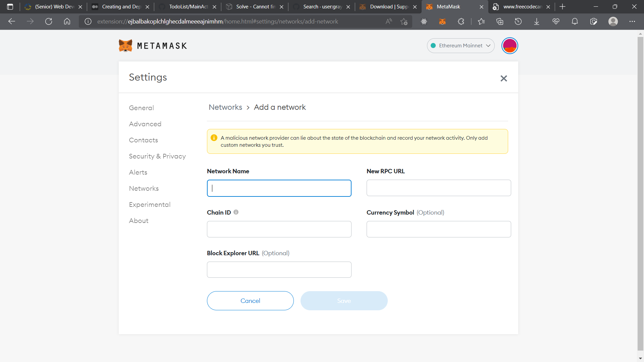Image resolution: width=644 pixels, height=362 pixels.
Task: Open the Experimental settings section
Action: tap(150, 205)
